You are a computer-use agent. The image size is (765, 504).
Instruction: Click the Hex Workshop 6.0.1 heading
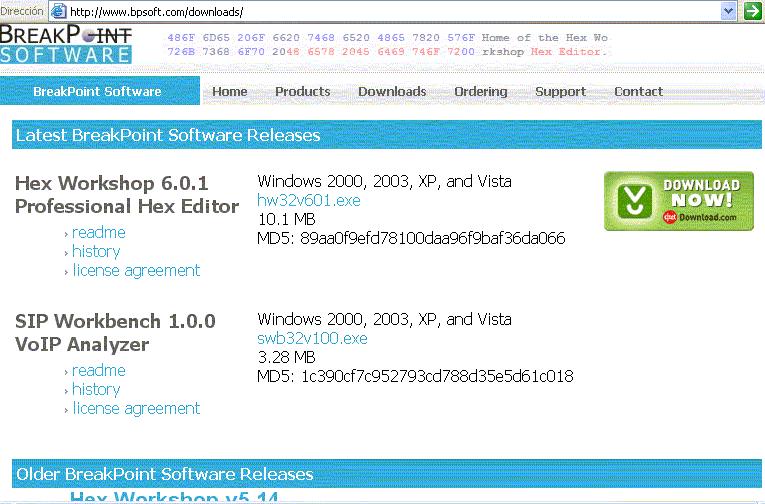pyautogui.click(x=112, y=183)
